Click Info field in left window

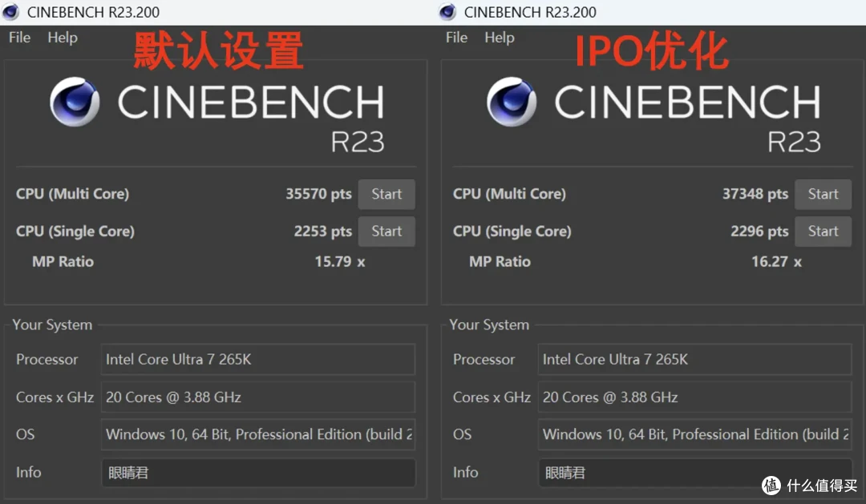(x=258, y=473)
